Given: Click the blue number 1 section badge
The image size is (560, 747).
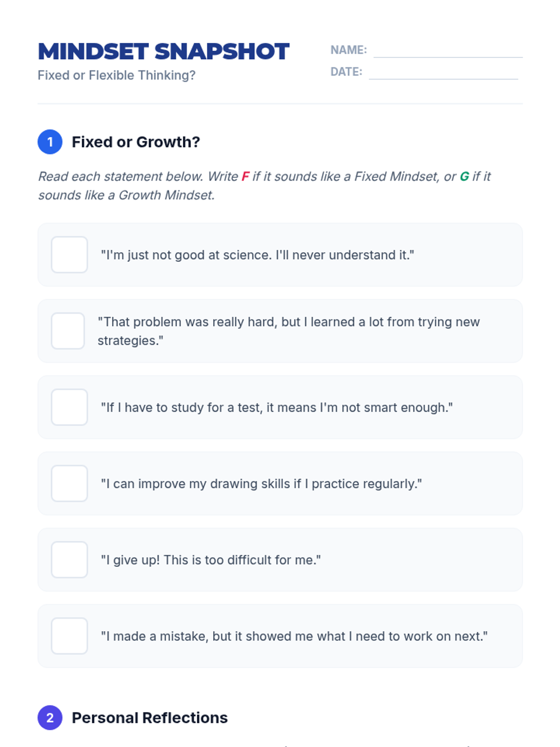Looking at the screenshot, I should [50, 142].
